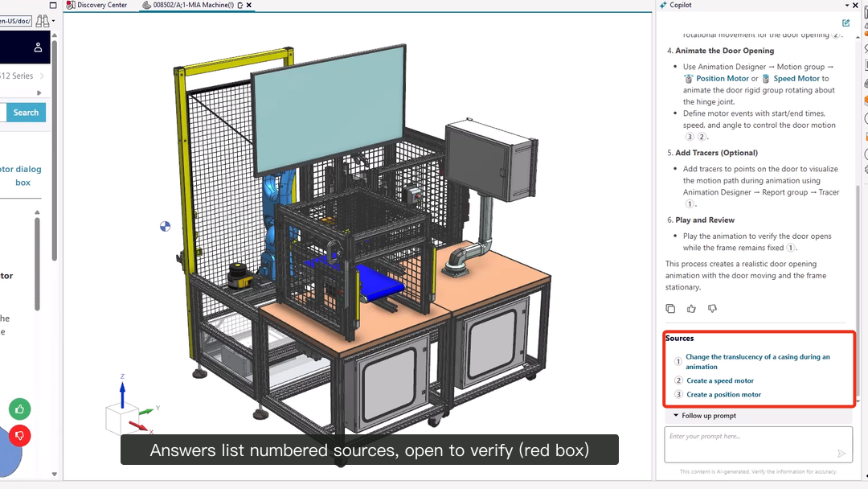Screen dimensions: 868x489
Task: Open the 'Create a position motor' source
Action: pos(724,394)
